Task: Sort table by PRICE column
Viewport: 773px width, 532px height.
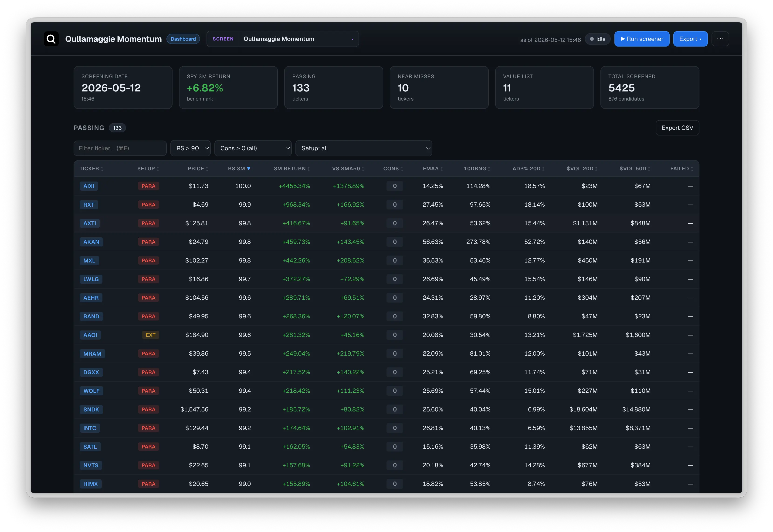Action: tap(198, 169)
